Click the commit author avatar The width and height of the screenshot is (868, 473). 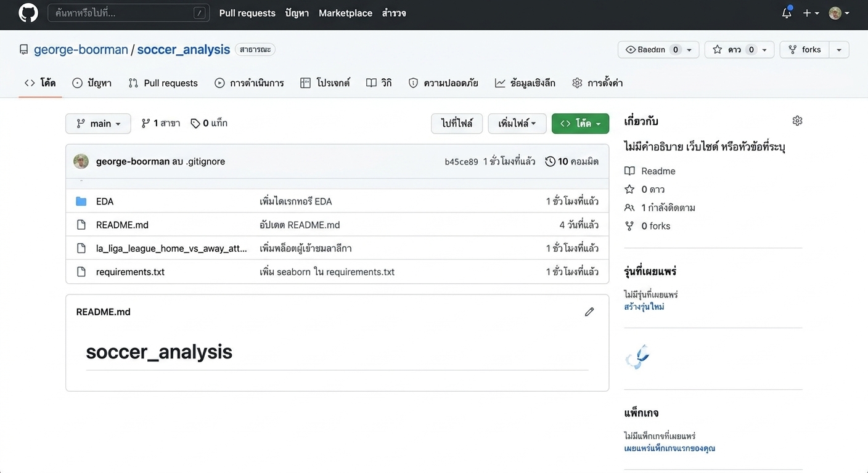coord(81,161)
